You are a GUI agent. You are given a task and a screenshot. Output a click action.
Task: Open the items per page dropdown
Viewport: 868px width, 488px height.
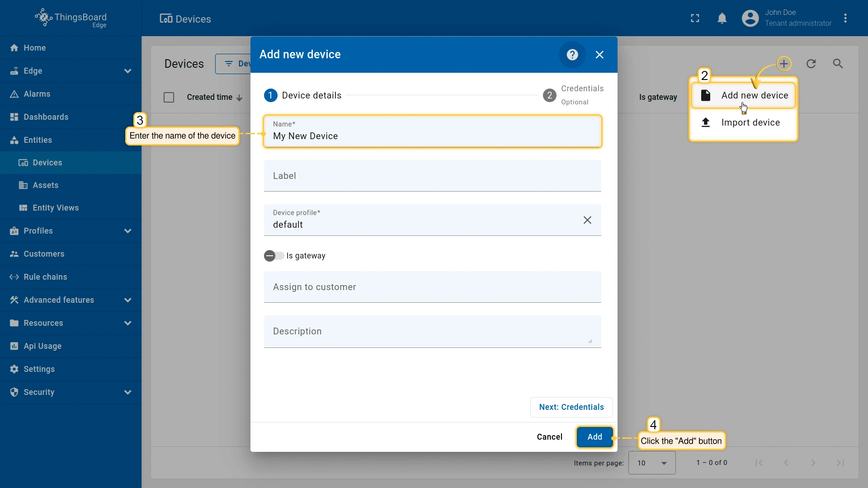pyautogui.click(x=651, y=463)
